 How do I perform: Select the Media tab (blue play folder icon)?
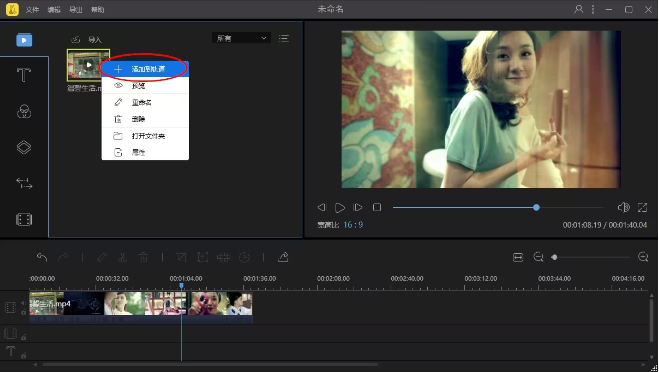(24, 40)
